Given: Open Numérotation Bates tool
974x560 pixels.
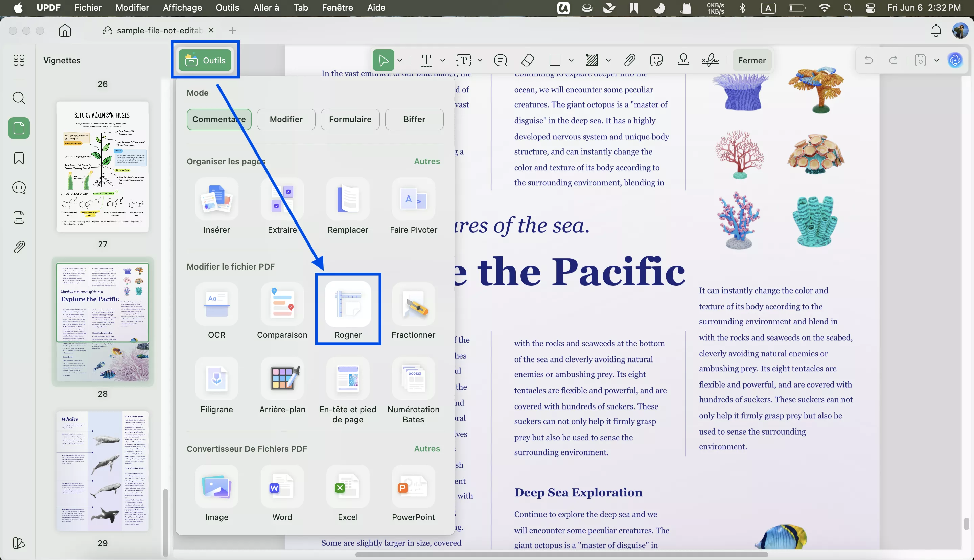Looking at the screenshot, I should [413, 390].
